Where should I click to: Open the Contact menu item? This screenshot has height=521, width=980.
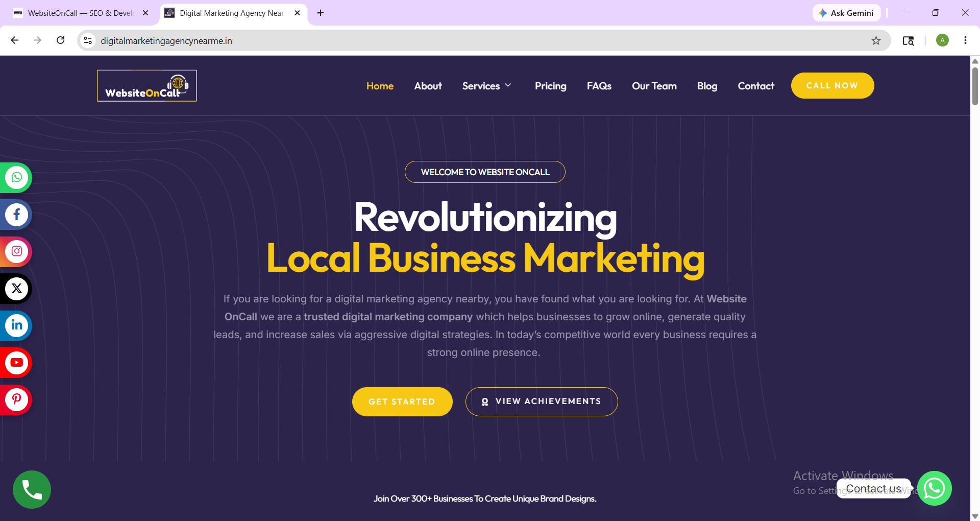(755, 86)
